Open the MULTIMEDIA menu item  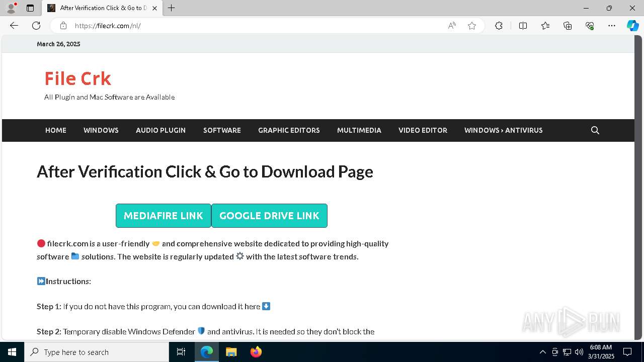[359, 130]
